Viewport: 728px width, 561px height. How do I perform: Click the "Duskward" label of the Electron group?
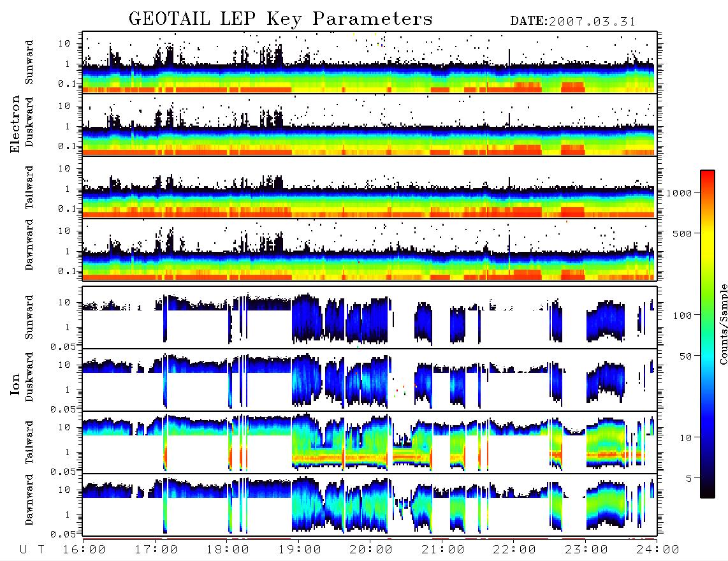click(x=29, y=122)
